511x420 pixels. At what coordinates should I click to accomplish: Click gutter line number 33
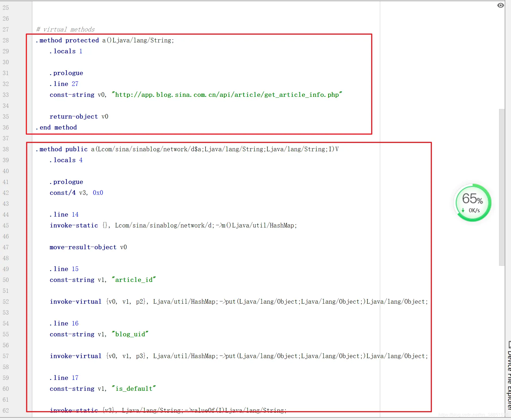(6, 95)
